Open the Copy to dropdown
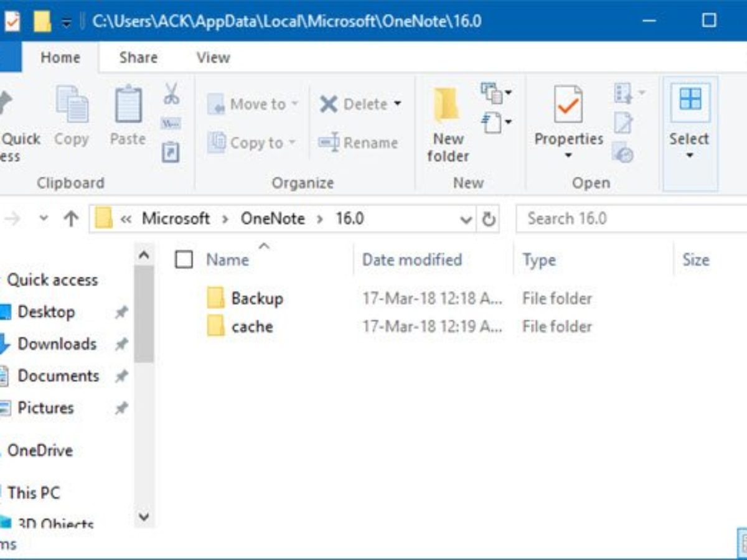 point(251,142)
